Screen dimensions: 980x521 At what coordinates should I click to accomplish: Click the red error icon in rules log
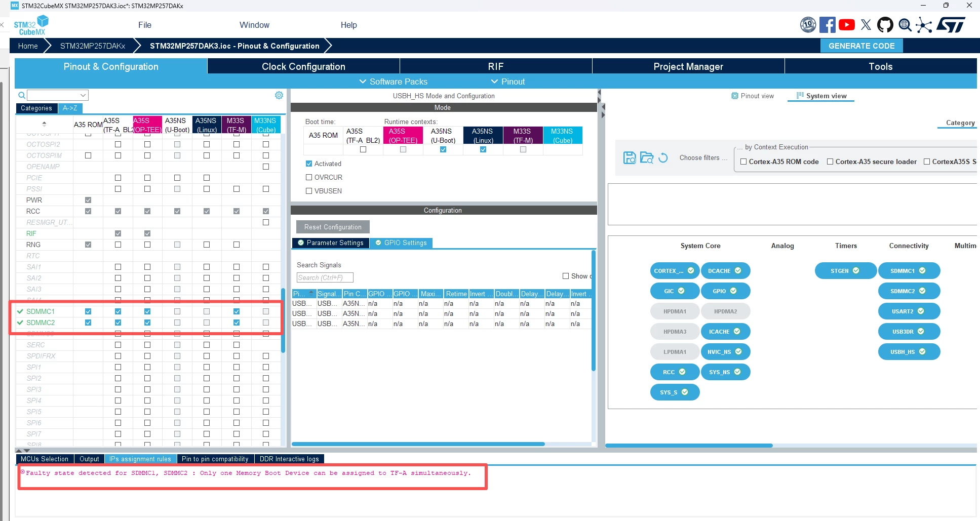[x=22, y=472]
